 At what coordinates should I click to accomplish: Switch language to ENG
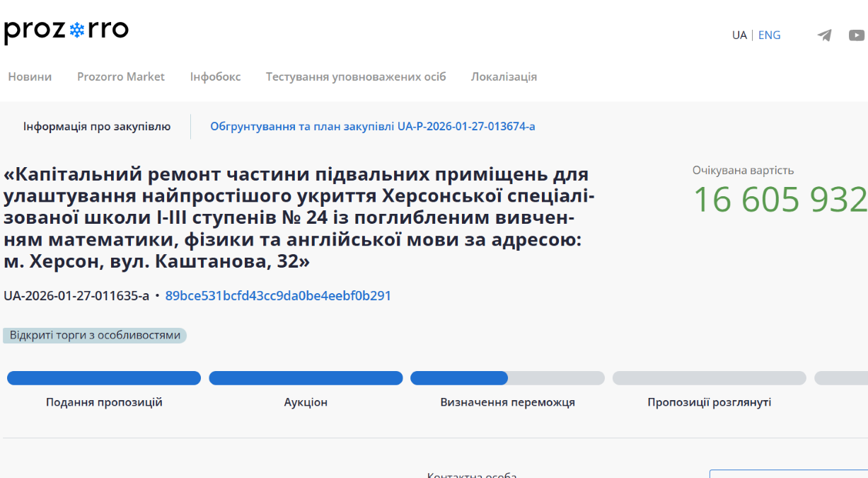tap(769, 35)
